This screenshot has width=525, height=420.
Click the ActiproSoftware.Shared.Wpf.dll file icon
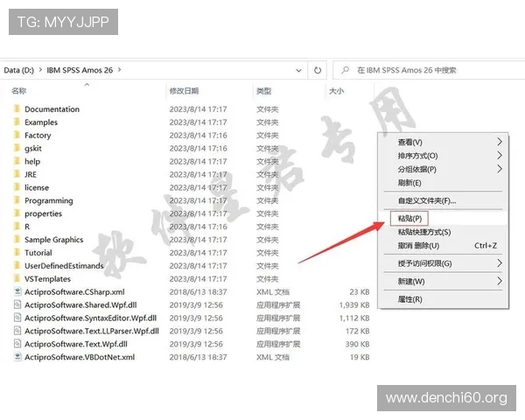click(x=17, y=304)
